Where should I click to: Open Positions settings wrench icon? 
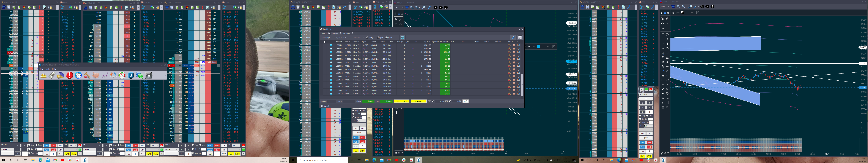(x=513, y=37)
